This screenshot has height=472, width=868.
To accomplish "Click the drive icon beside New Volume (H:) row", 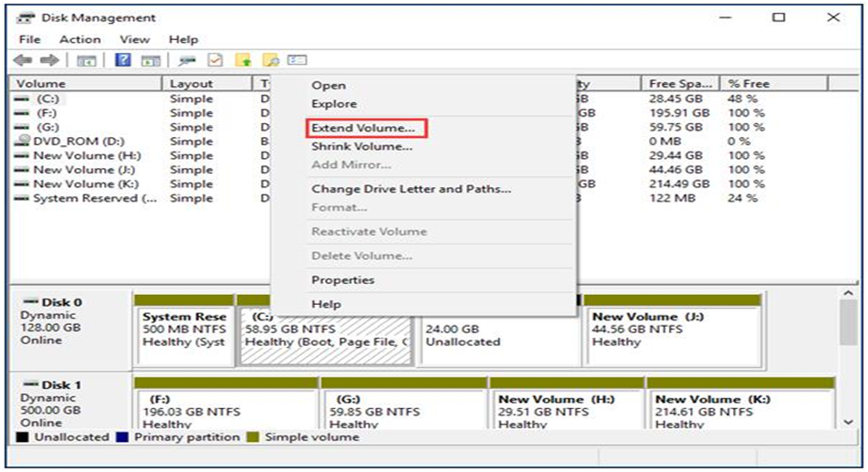I will (x=22, y=156).
